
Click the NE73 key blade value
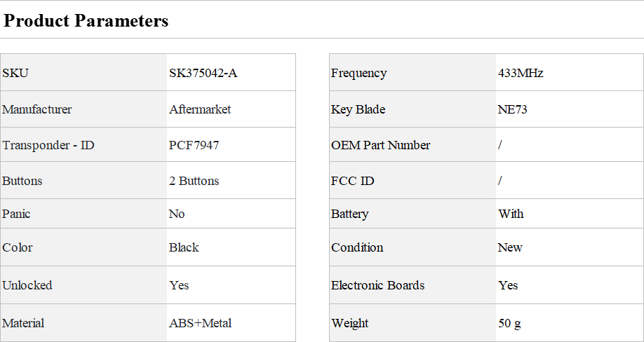(513, 109)
